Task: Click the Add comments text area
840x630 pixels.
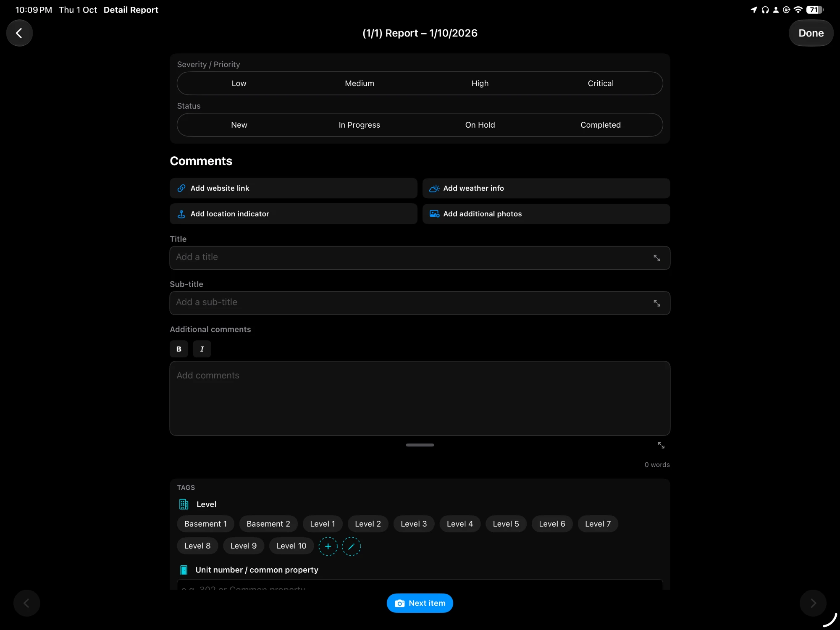Action: (x=420, y=398)
